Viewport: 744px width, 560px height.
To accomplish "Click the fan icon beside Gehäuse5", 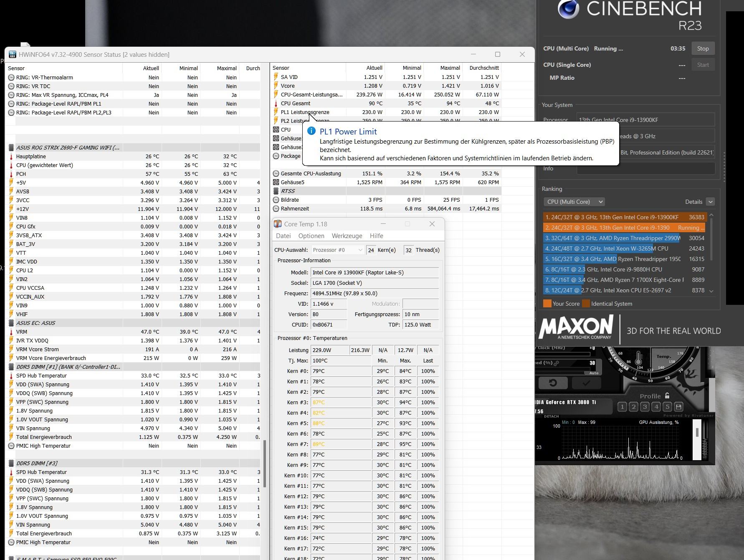I will (x=276, y=182).
